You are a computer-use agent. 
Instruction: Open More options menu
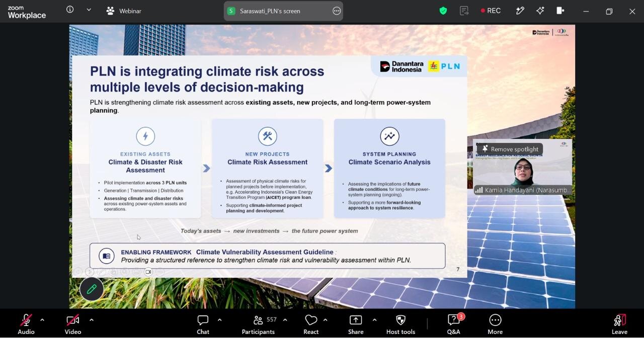click(495, 324)
